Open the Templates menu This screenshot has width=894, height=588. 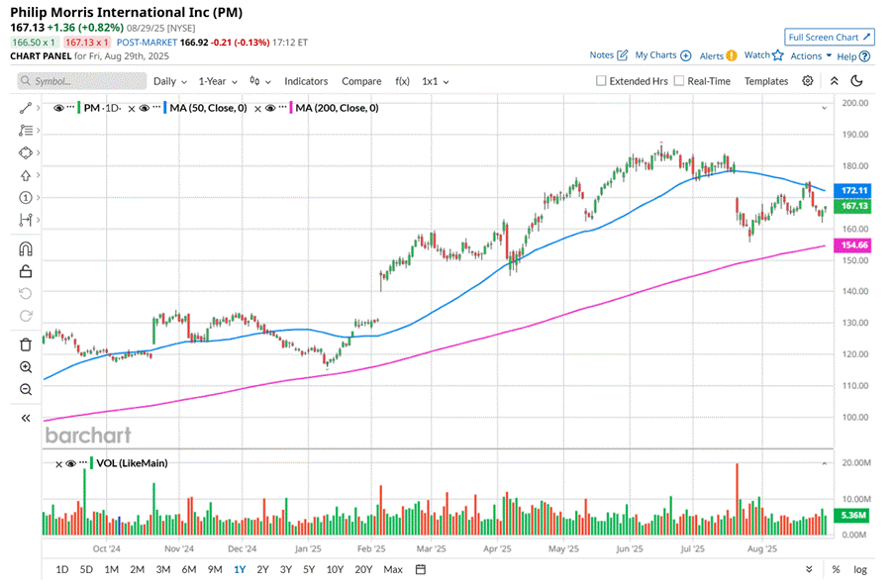(765, 81)
